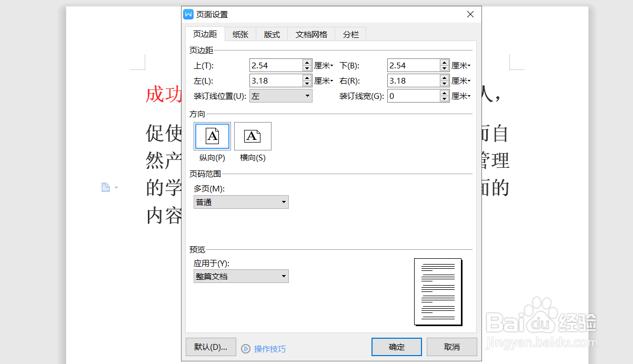The image size is (633, 364).
Task: Decrease 下(B) margin with the down stepper
Action: click(444, 68)
